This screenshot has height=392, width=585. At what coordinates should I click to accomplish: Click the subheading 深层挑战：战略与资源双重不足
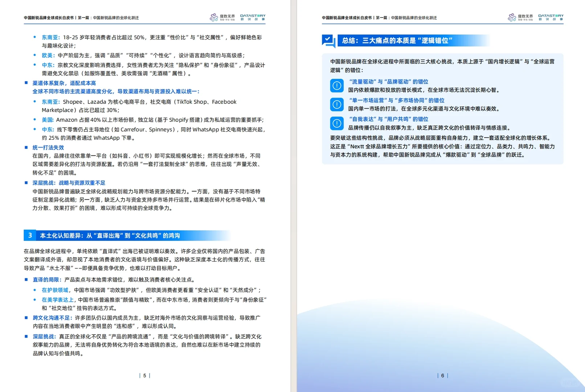tap(69, 183)
